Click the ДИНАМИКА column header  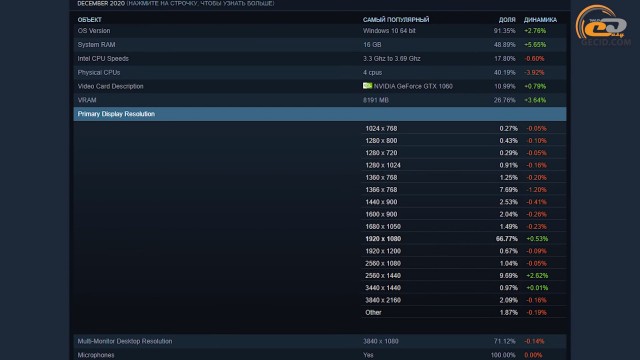tap(540, 20)
